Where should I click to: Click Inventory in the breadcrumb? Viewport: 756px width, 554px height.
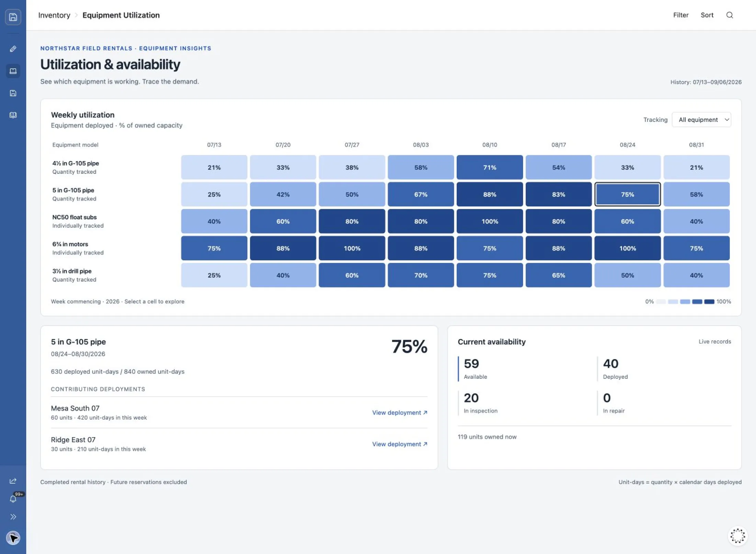click(x=54, y=15)
